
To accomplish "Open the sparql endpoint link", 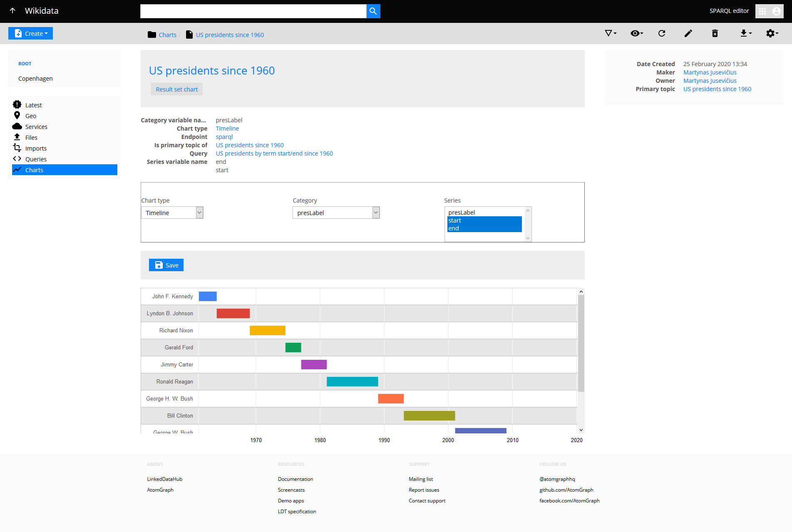I will [224, 136].
